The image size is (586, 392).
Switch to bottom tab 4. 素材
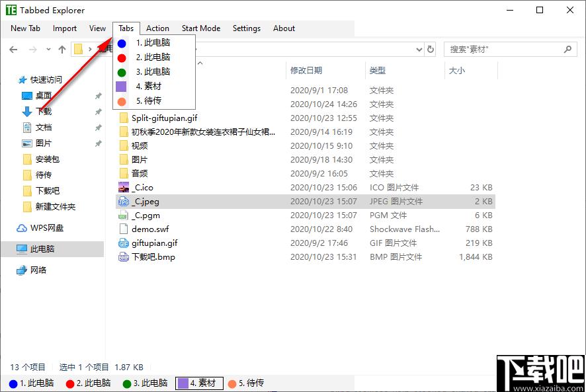point(199,383)
